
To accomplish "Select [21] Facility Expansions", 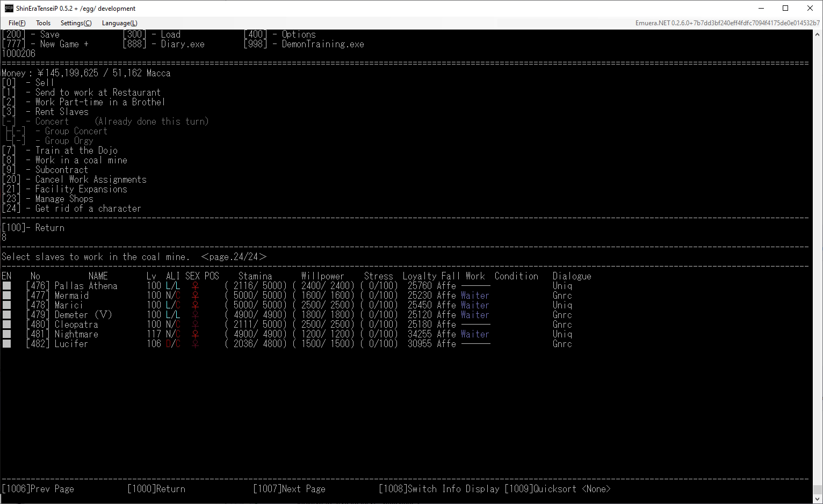I will (x=64, y=189).
